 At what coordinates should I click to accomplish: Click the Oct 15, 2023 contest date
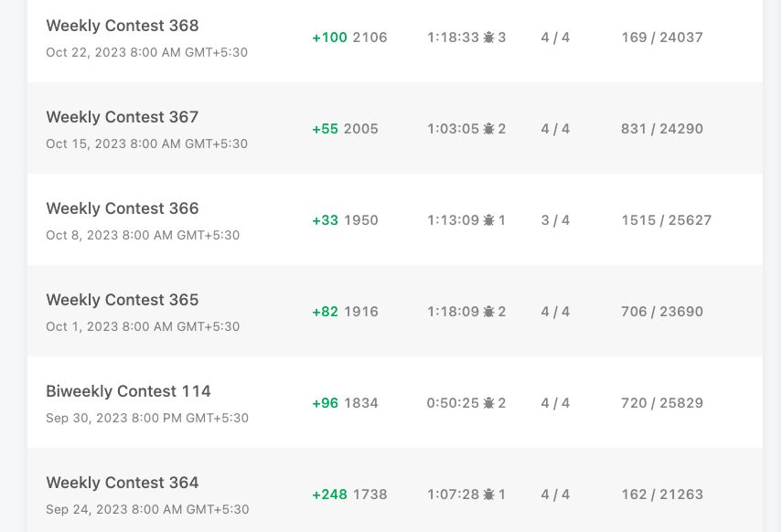[146, 144]
